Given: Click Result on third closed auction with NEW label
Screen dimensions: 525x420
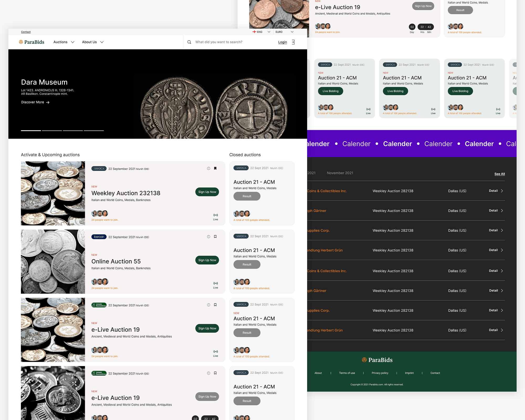Looking at the screenshot, I should click(x=247, y=333).
